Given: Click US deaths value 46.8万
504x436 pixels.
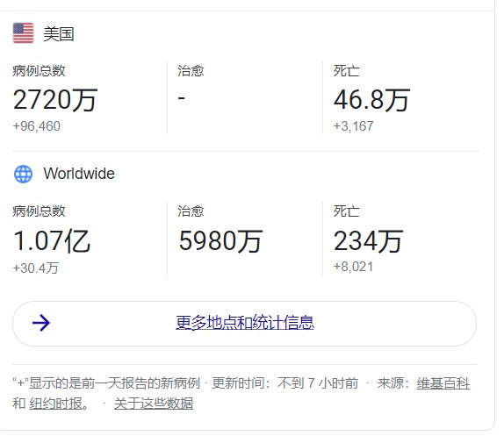Looking at the screenshot, I should (x=371, y=100).
